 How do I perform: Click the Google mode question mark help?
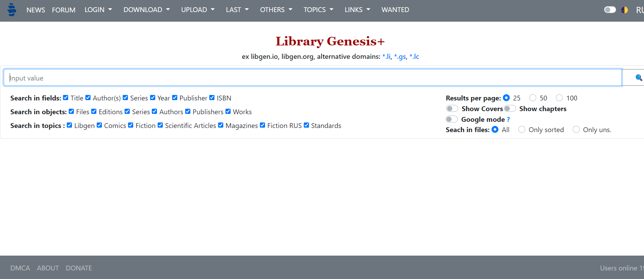click(508, 119)
